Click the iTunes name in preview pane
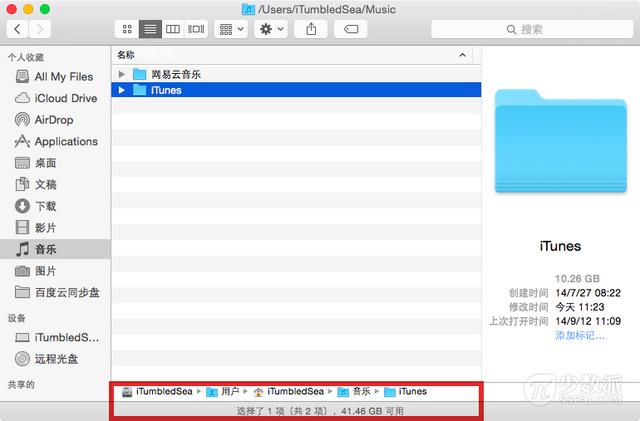Image resolution: width=640 pixels, height=421 pixels. pyautogui.click(x=560, y=246)
